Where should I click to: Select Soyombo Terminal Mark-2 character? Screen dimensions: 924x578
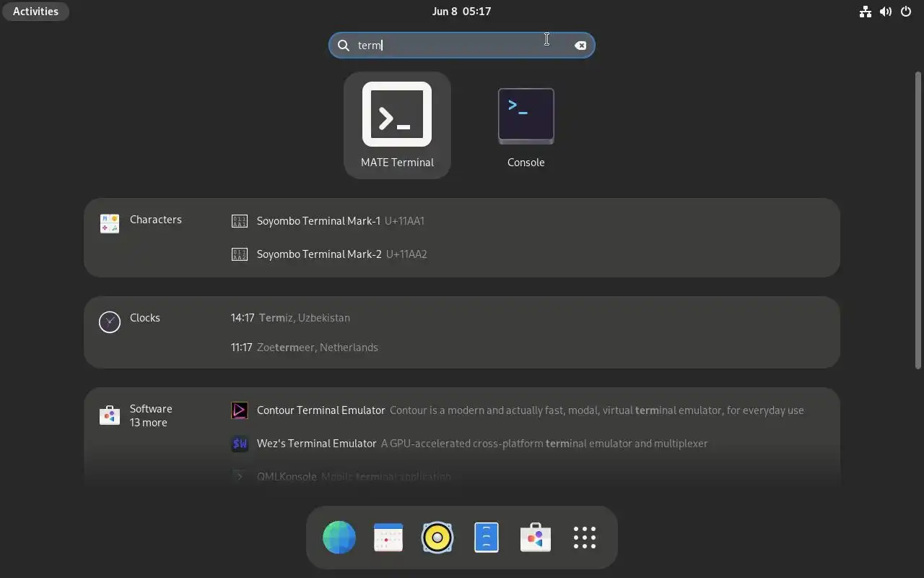click(x=531, y=254)
